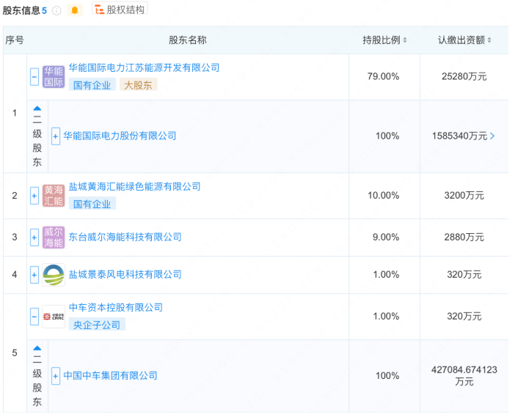
Task: Click the info icon beside 股东信息
Action: [56, 10]
